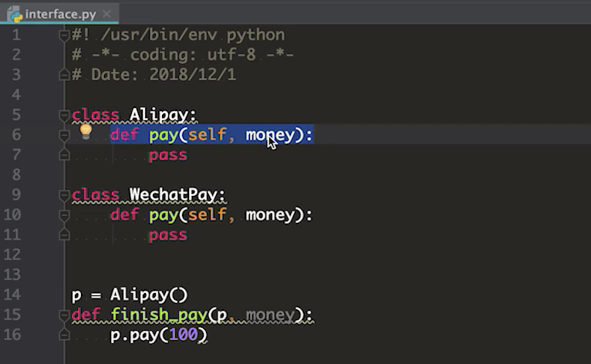Collapse class Alipay fold marker on line 5
Screen dimensions: 591x364
tap(64, 115)
